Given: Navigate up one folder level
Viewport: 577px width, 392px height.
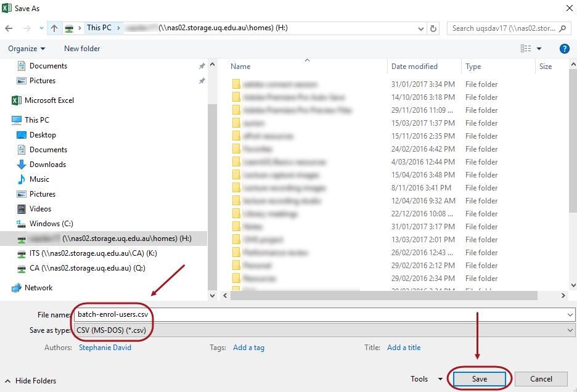Looking at the screenshot, I should click(x=54, y=28).
